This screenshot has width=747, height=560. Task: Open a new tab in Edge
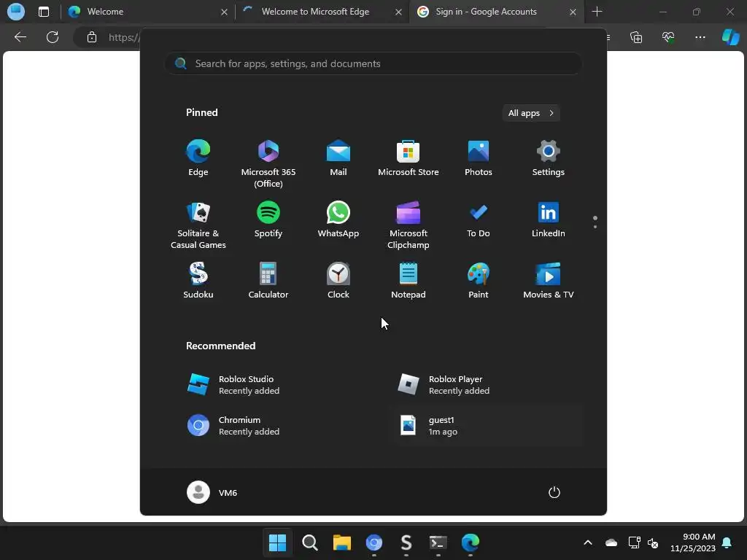point(597,12)
